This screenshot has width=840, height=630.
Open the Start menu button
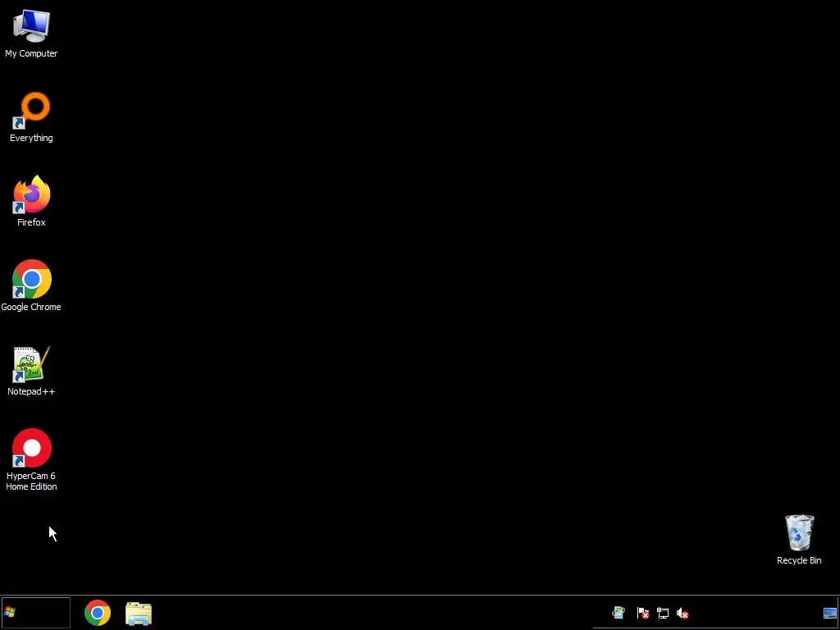coord(35,612)
